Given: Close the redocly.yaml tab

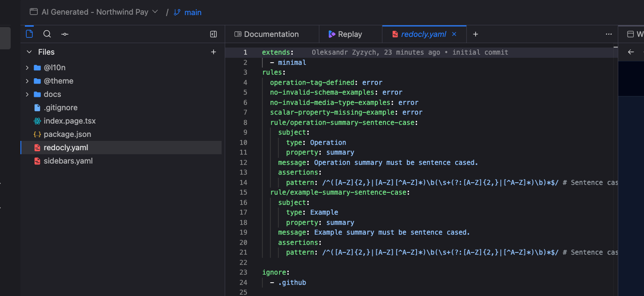Looking at the screenshot, I should pos(454,34).
